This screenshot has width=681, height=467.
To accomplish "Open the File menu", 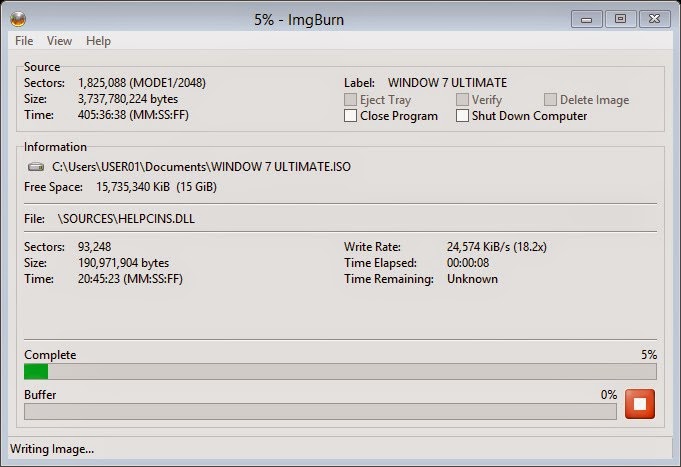I will pos(24,41).
